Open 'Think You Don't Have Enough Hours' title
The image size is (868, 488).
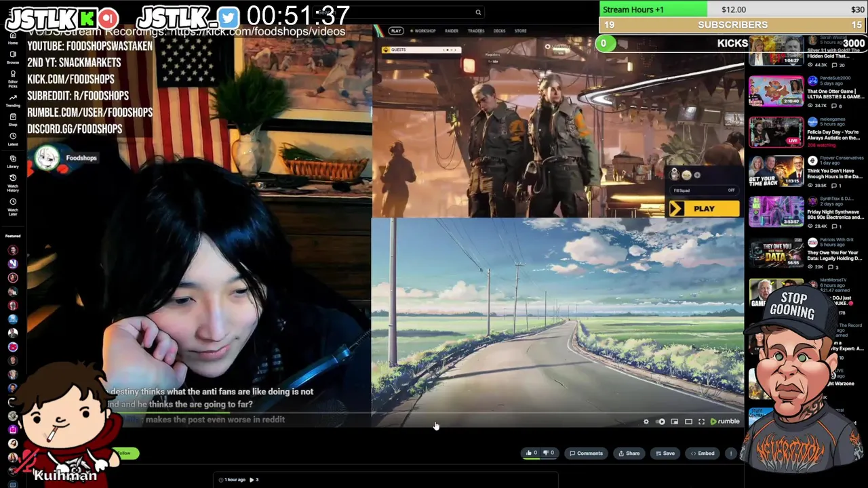click(x=834, y=174)
